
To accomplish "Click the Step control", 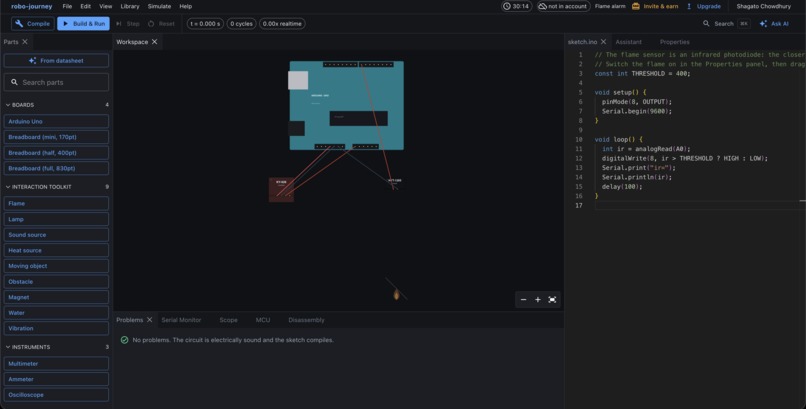I will 128,24.
